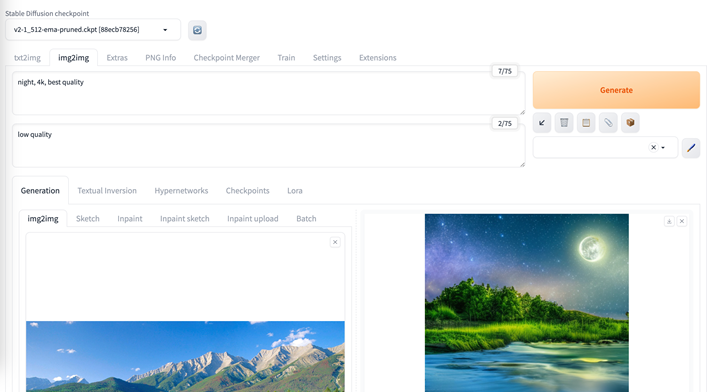Image resolution: width=707 pixels, height=392 pixels.
Task: Click the mountain landscape input image
Action: pyautogui.click(x=185, y=356)
